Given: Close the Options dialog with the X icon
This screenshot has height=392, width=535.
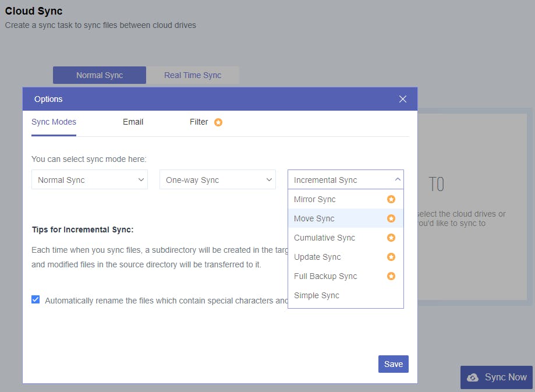Looking at the screenshot, I should pyautogui.click(x=403, y=99).
